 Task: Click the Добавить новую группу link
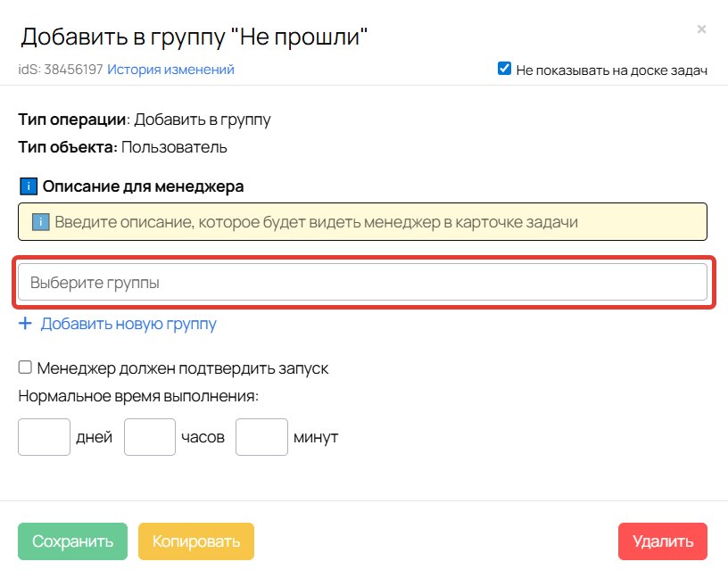click(x=128, y=324)
